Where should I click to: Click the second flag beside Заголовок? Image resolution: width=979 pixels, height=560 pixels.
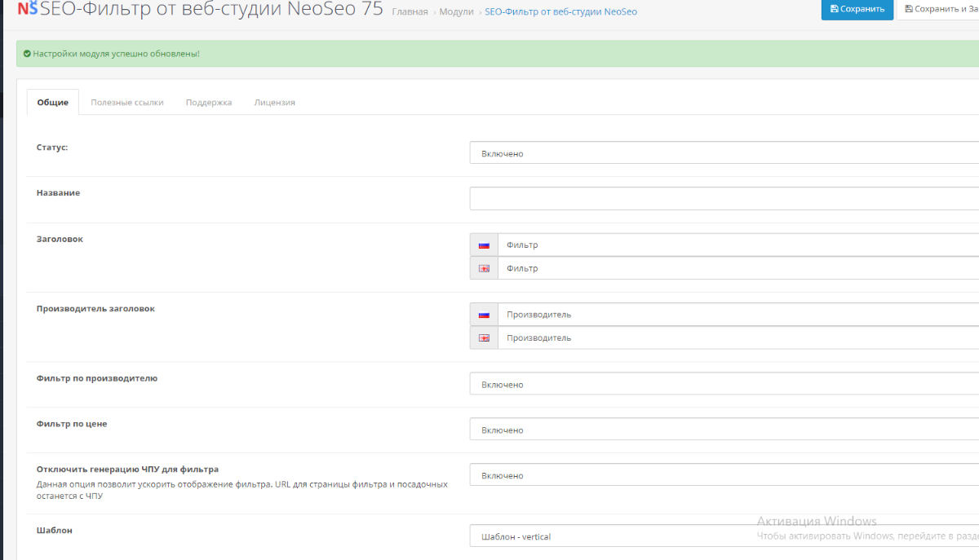[x=484, y=268]
